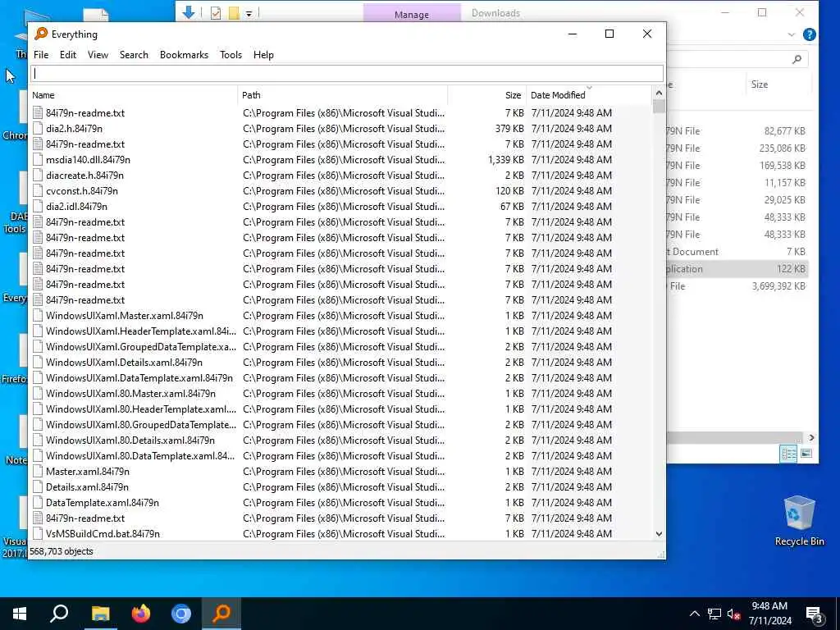Click scroll down arrow in Everything results
The image size is (840, 630).
(659, 534)
